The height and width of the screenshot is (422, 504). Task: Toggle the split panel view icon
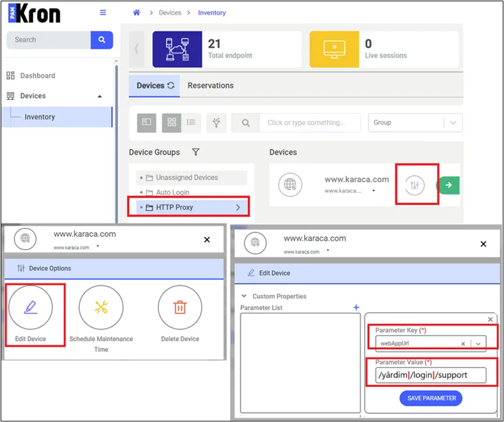click(146, 123)
